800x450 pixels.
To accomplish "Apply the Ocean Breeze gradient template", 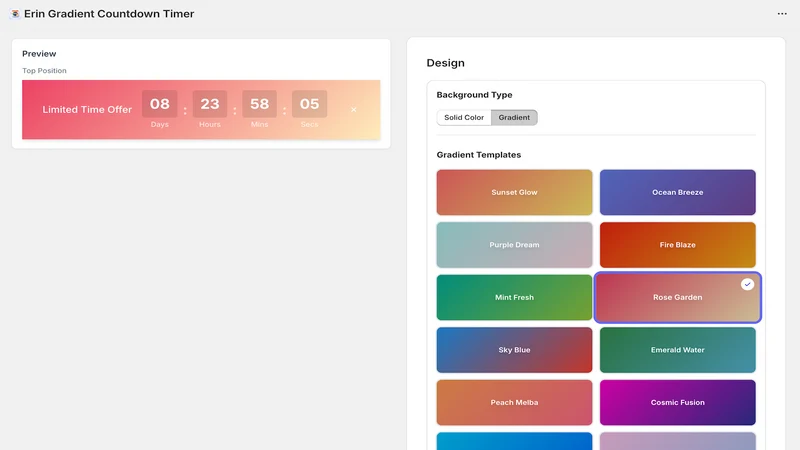I will [x=678, y=192].
